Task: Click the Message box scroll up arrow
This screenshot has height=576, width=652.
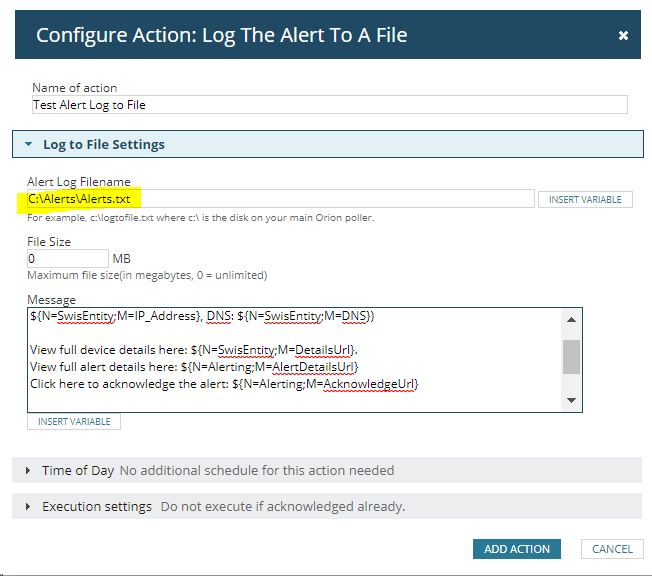Action: (571, 319)
